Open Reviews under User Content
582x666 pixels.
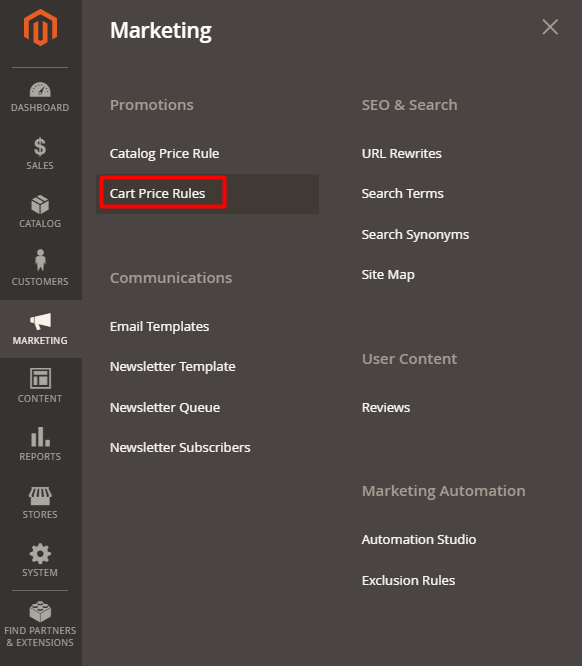(386, 408)
